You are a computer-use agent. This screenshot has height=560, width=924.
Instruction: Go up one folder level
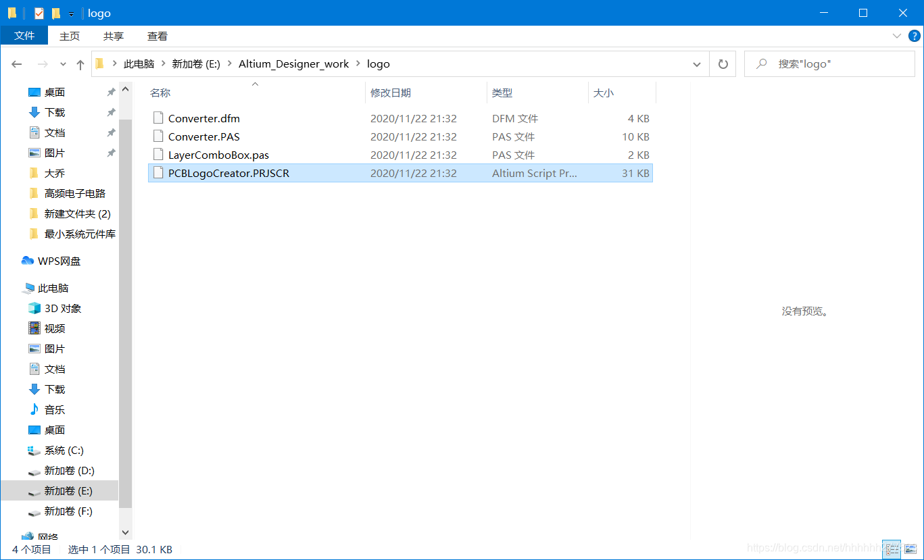80,64
